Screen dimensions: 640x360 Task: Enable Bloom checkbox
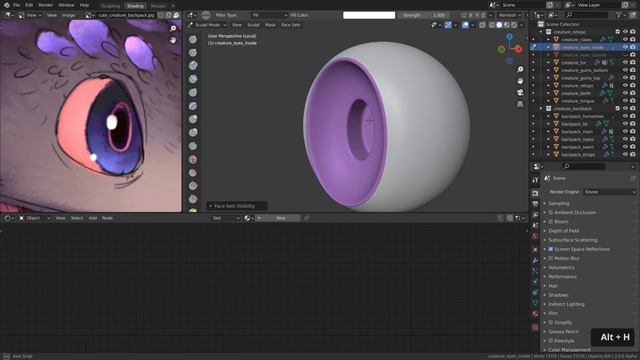pos(551,222)
